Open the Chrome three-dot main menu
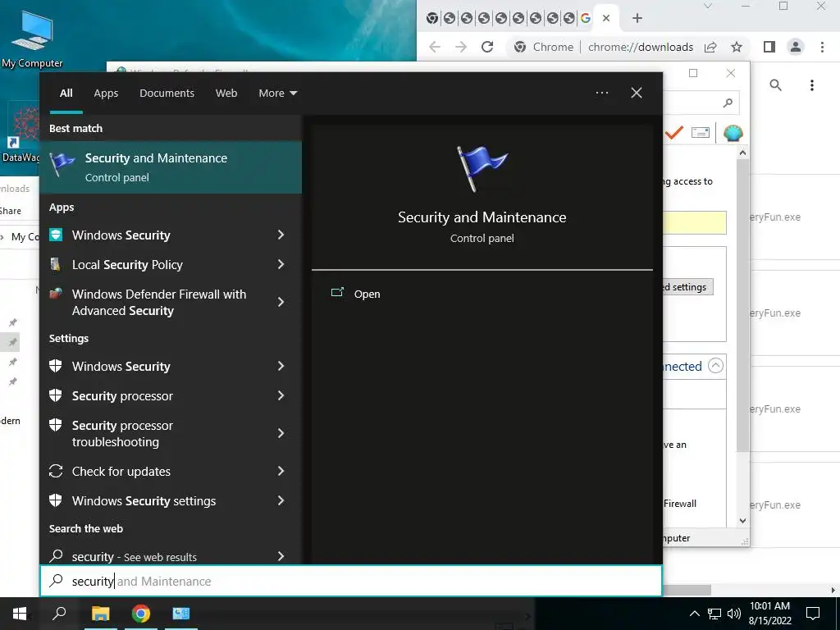 tap(822, 47)
